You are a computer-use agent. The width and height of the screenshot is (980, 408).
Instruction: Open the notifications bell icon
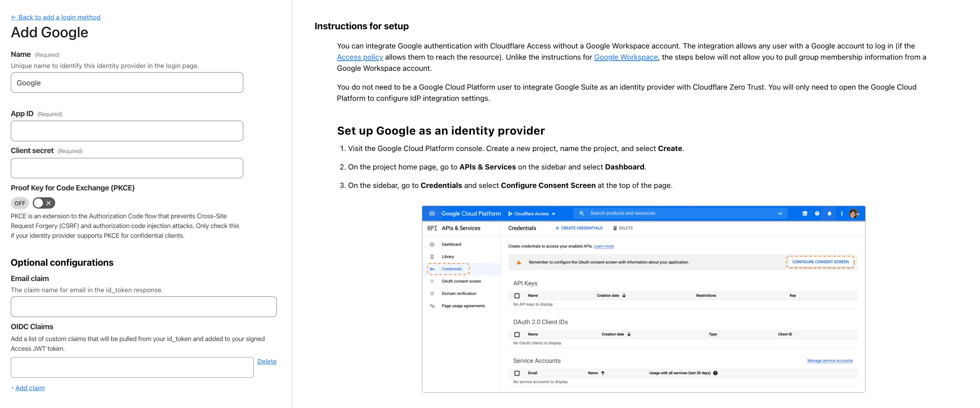click(829, 213)
